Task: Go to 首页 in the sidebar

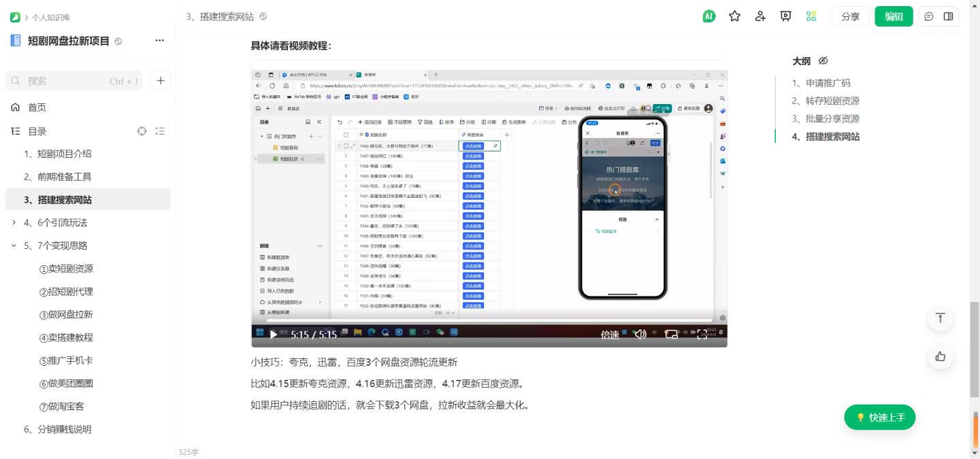Action: (x=37, y=107)
